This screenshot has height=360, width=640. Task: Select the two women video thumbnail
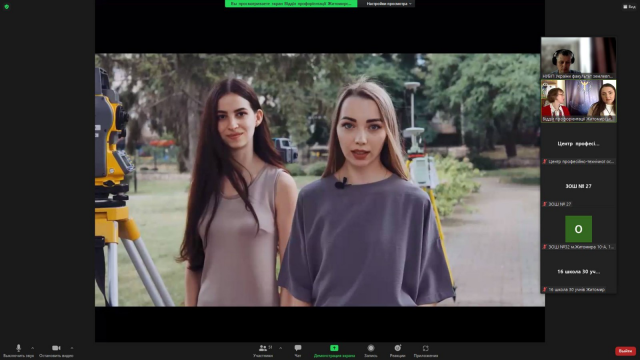[578, 101]
